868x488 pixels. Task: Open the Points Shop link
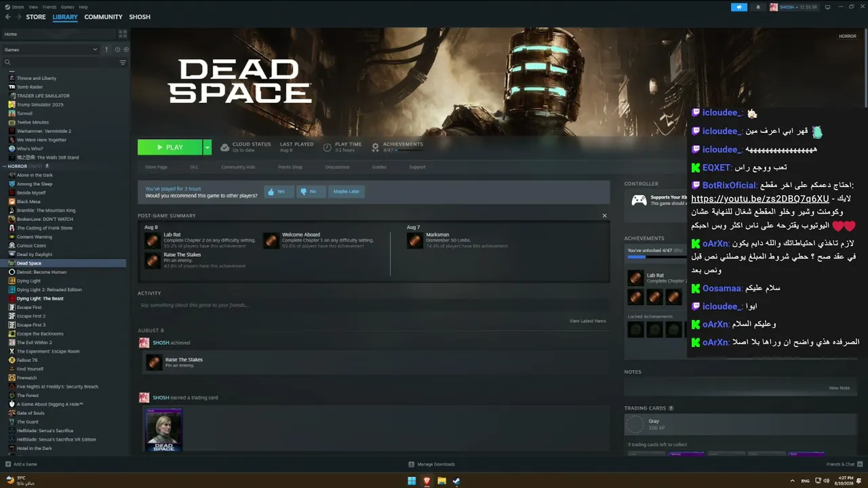(290, 167)
